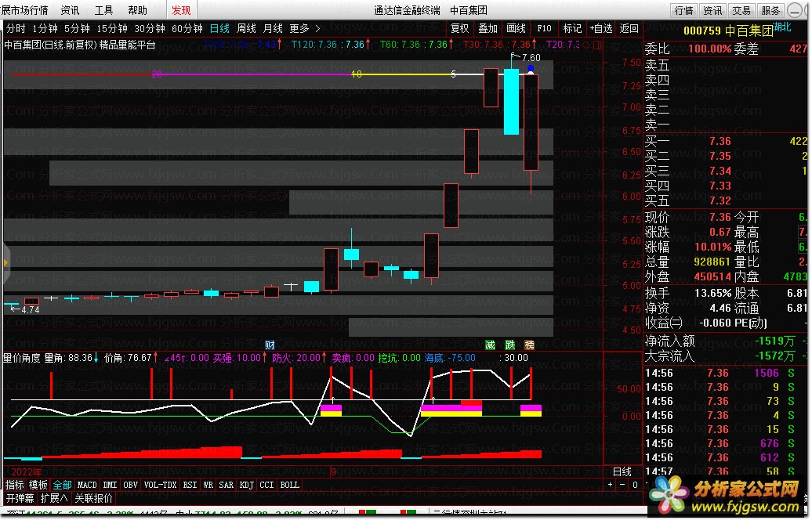Click the 涨幅 value 10.01%
Viewport: 812px width, 520px height.
(x=712, y=247)
